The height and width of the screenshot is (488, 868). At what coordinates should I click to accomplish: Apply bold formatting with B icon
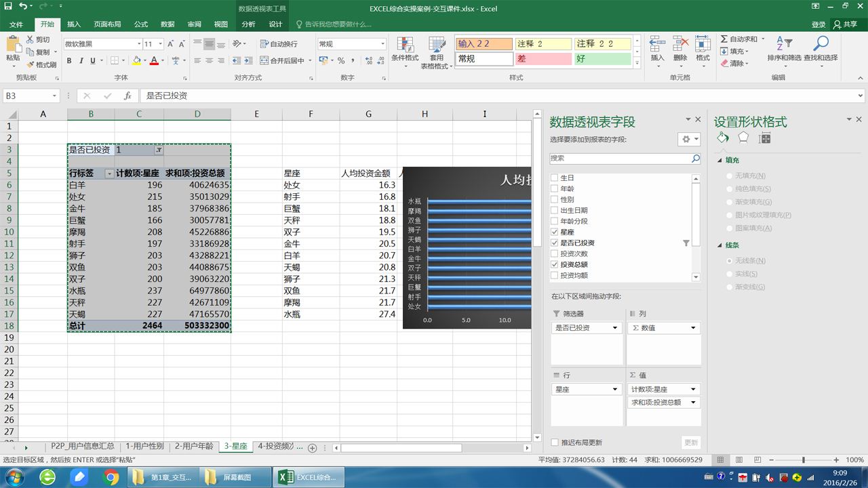coord(69,60)
